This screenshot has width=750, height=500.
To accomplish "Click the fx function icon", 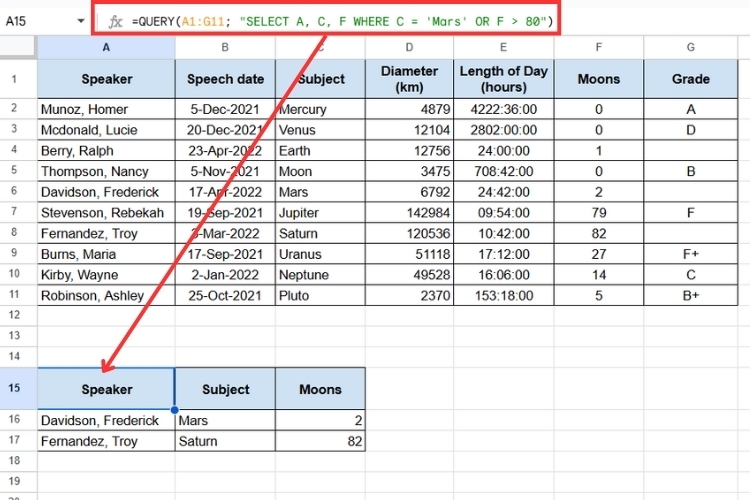I will click(115, 22).
